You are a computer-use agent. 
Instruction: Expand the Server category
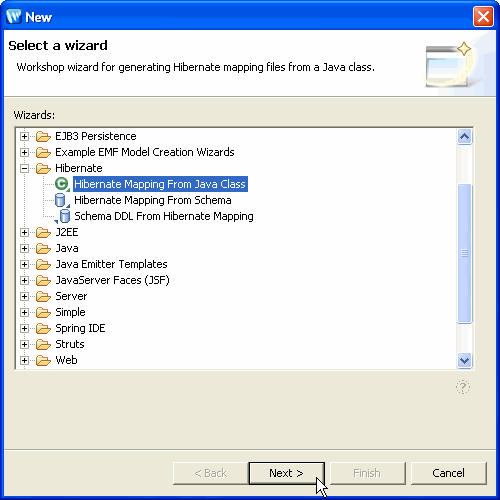[x=24, y=296]
